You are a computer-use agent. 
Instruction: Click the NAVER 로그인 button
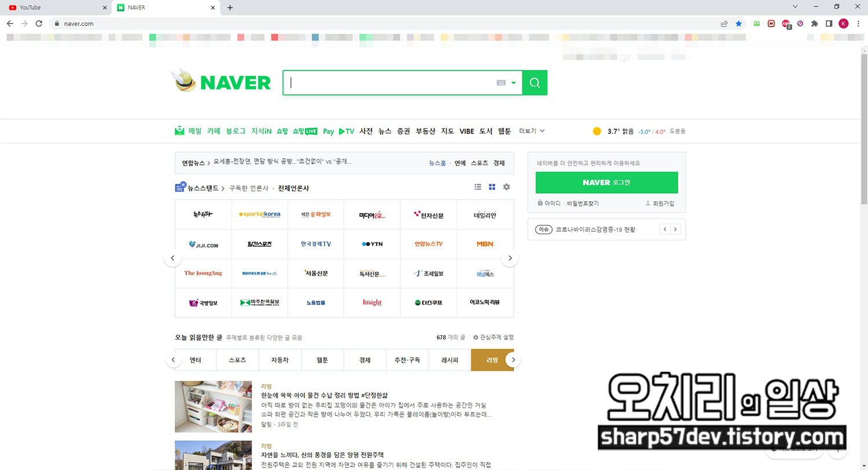(x=606, y=182)
